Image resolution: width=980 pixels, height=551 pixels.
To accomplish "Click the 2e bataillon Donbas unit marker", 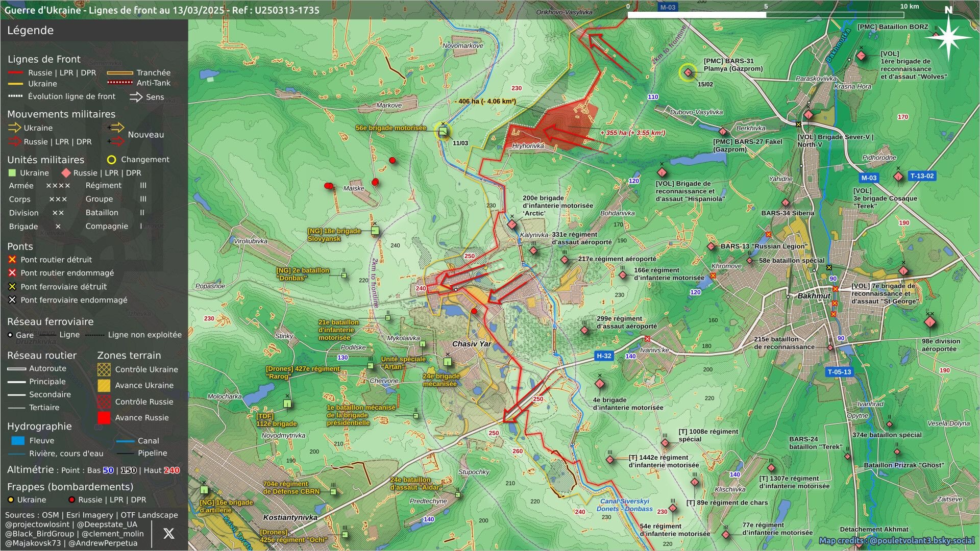I will tap(344, 275).
